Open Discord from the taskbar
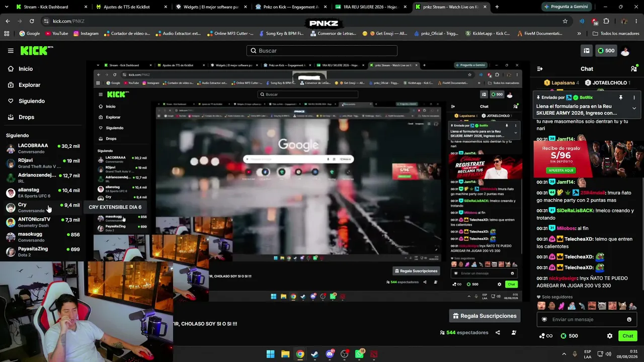 [330, 354]
